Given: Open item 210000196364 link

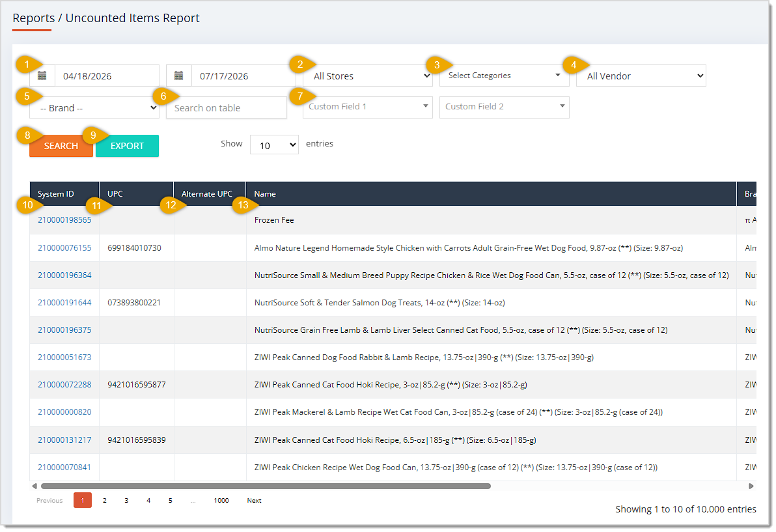Looking at the screenshot, I should tap(65, 275).
